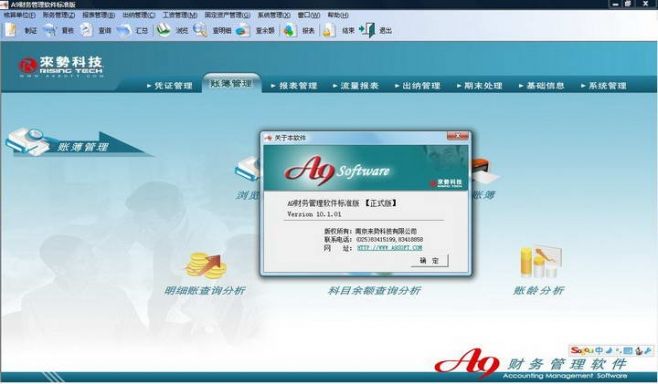Click the 退出 exit door toolbar icon

(x=368, y=30)
